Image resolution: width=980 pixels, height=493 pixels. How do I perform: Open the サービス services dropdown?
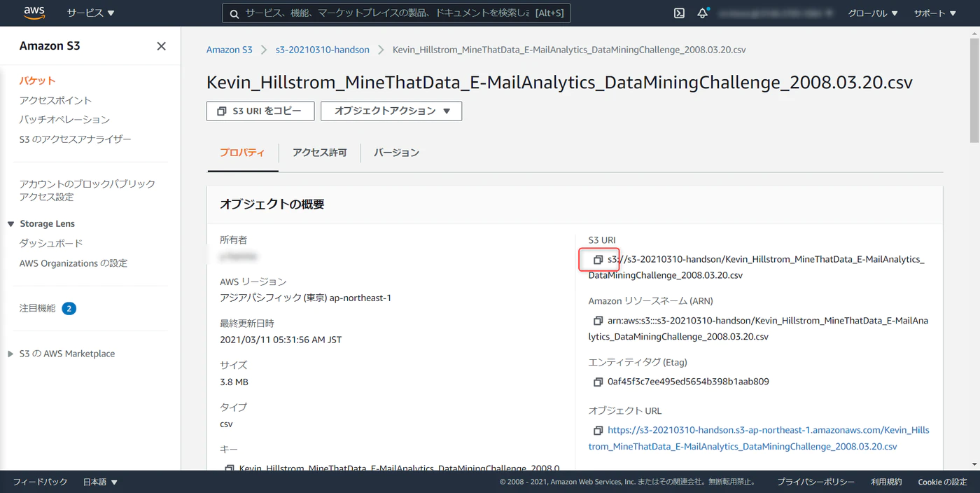91,13
